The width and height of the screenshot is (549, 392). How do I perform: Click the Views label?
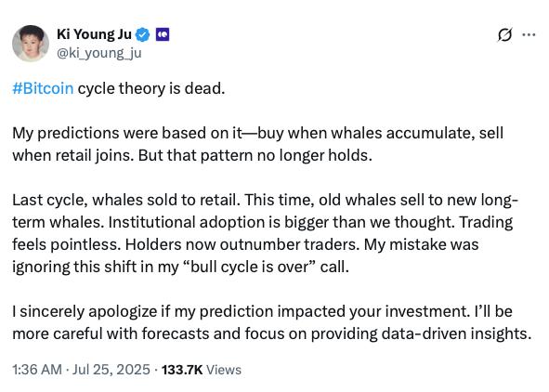click(x=224, y=370)
